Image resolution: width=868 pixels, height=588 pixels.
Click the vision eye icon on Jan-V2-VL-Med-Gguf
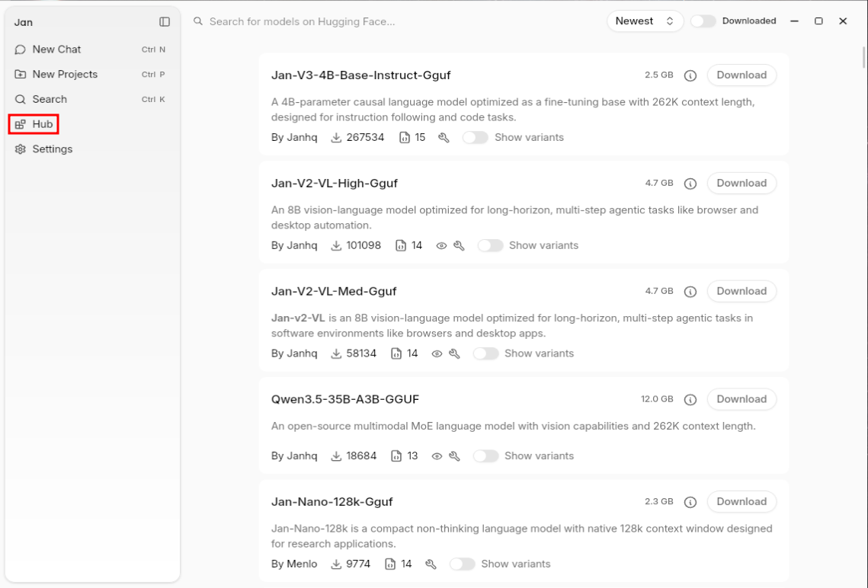tap(437, 354)
